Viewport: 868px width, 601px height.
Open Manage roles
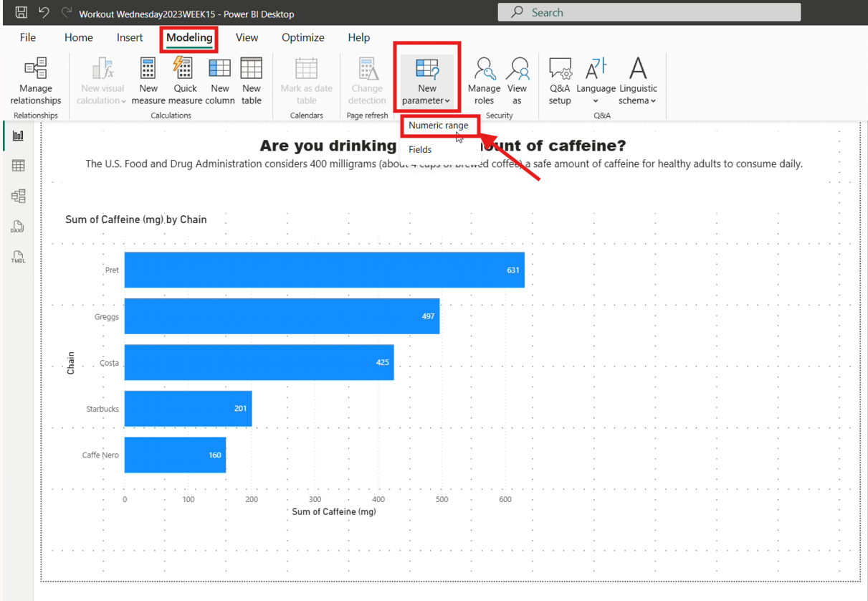click(x=484, y=81)
